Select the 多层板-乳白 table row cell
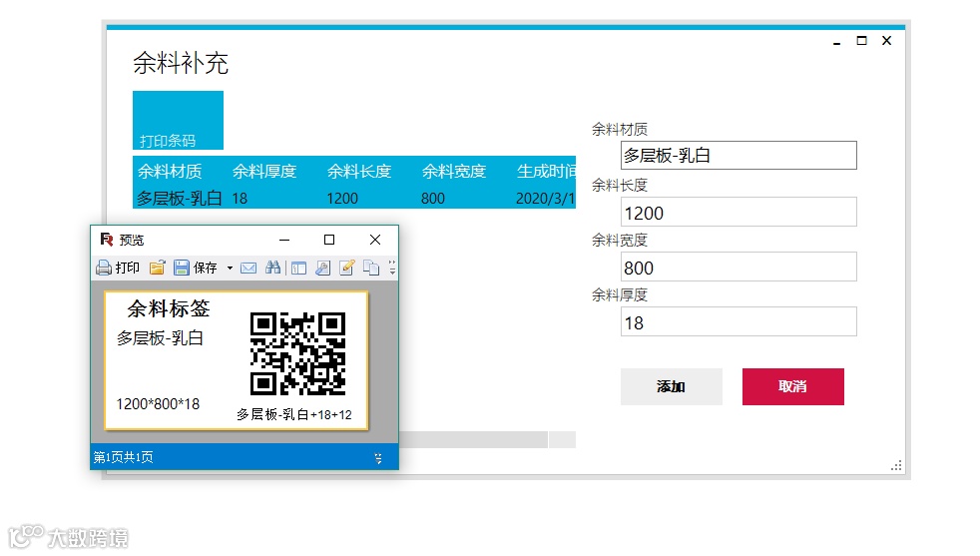Screen dimensions: 980x556 [x=180, y=199]
